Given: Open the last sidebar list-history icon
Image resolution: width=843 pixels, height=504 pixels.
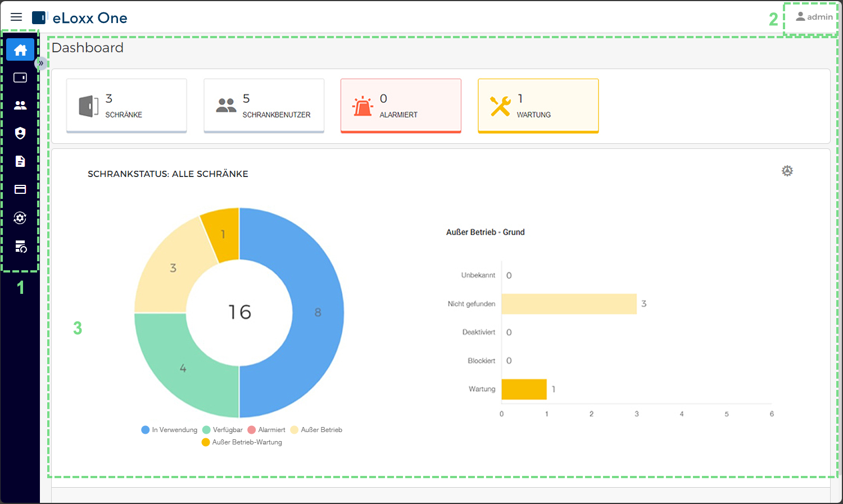Looking at the screenshot, I should [21, 246].
